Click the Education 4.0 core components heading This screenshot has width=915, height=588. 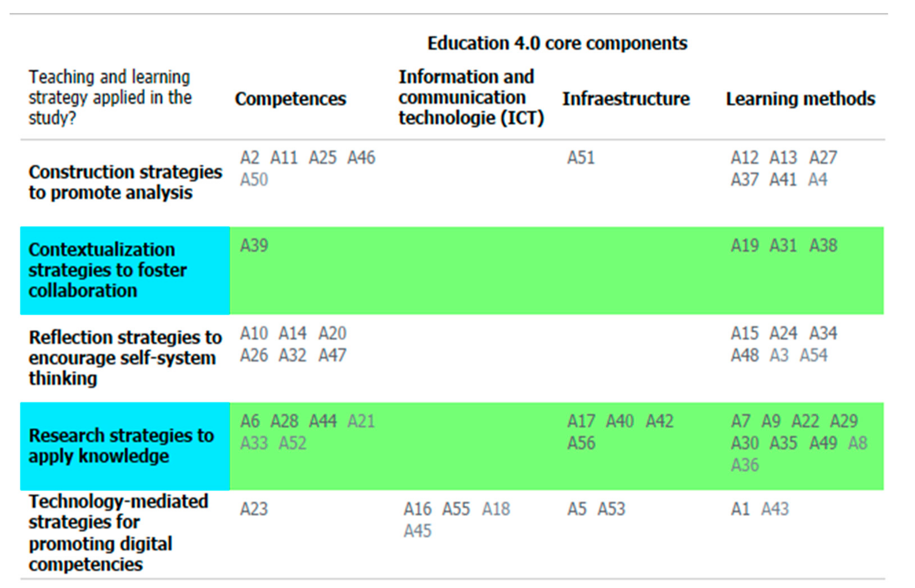point(557,43)
